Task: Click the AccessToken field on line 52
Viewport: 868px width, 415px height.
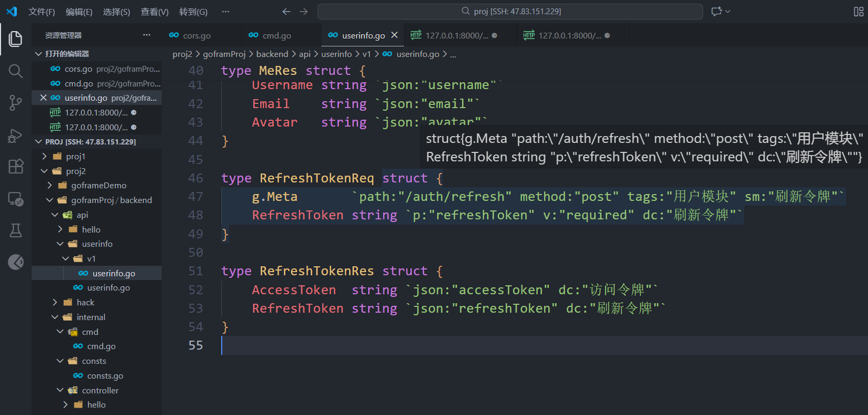Action: [x=294, y=289]
